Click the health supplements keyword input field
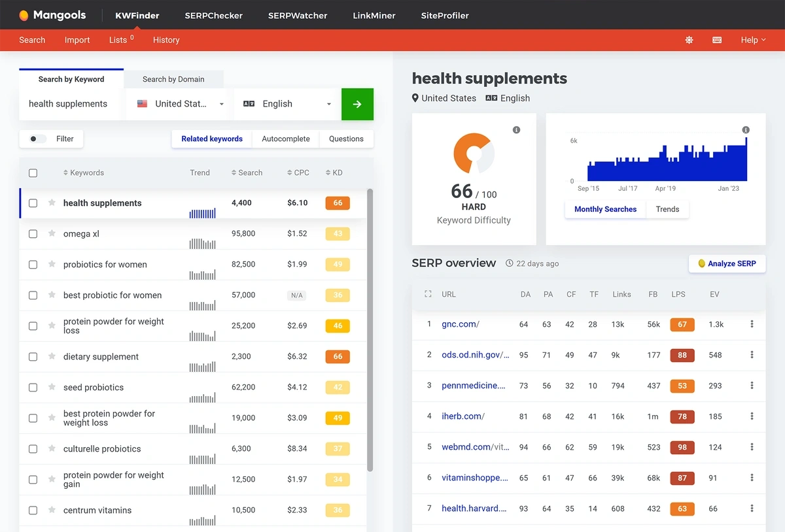Viewport: 785px width, 532px height. click(x=72, y=104)
